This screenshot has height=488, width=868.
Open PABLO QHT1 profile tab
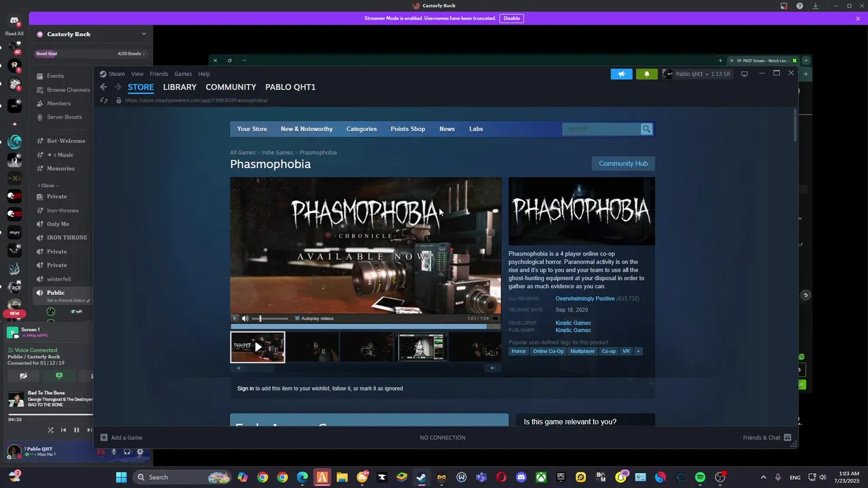pyautogui.click(x=290, y=87)
